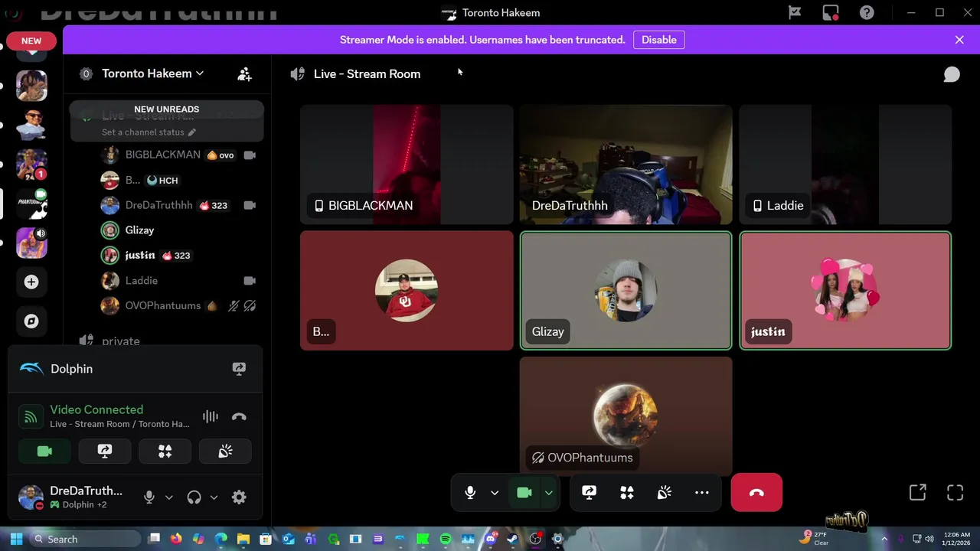Mute microphone in the user panel

coord(149,497)
